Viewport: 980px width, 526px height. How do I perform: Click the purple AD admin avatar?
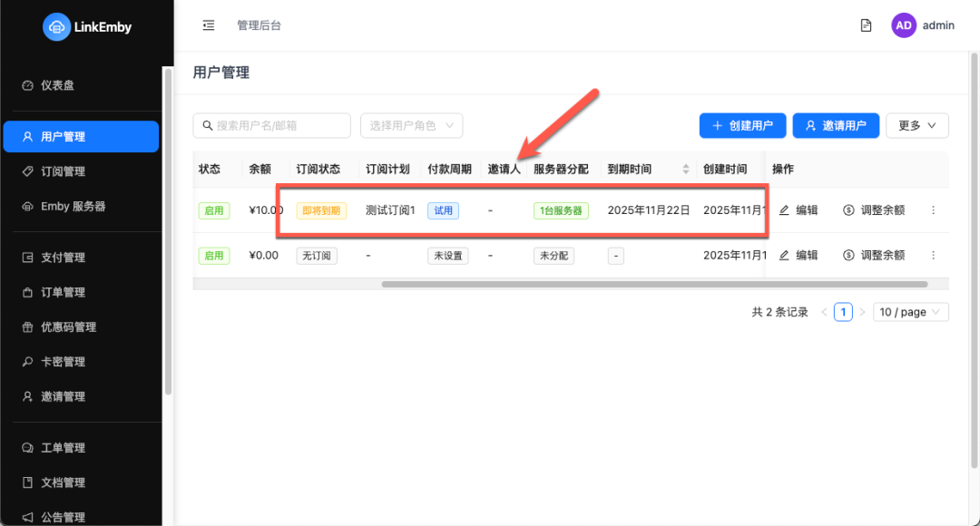[903, 24]
